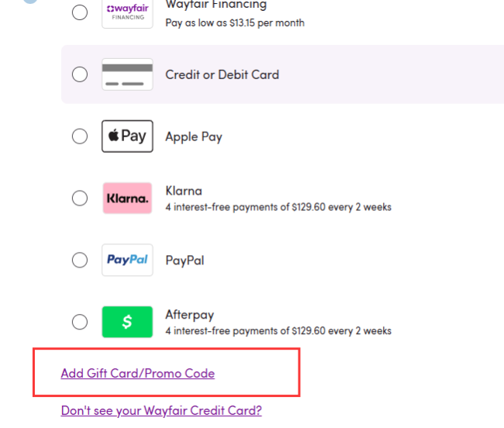Click the green Afterpay dollar icon
Image resolution: width=504 pixels, height=428 pixels.
tap(127, 323)
